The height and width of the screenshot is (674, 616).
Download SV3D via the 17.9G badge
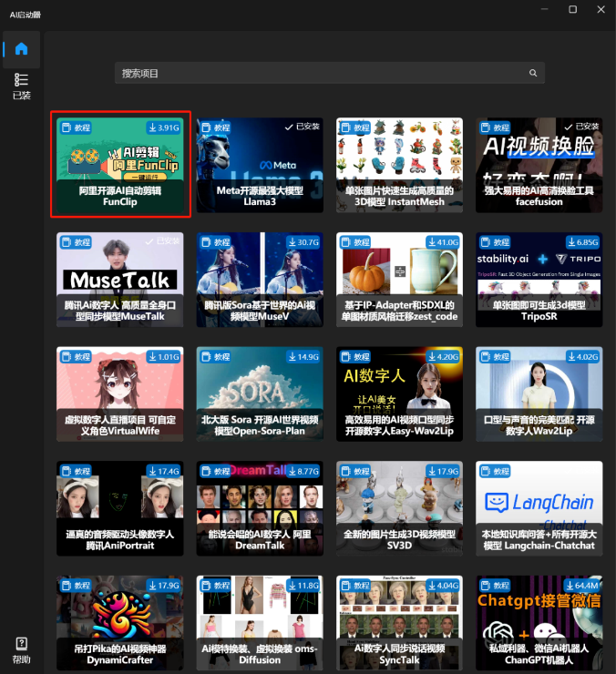pos(443,471)
